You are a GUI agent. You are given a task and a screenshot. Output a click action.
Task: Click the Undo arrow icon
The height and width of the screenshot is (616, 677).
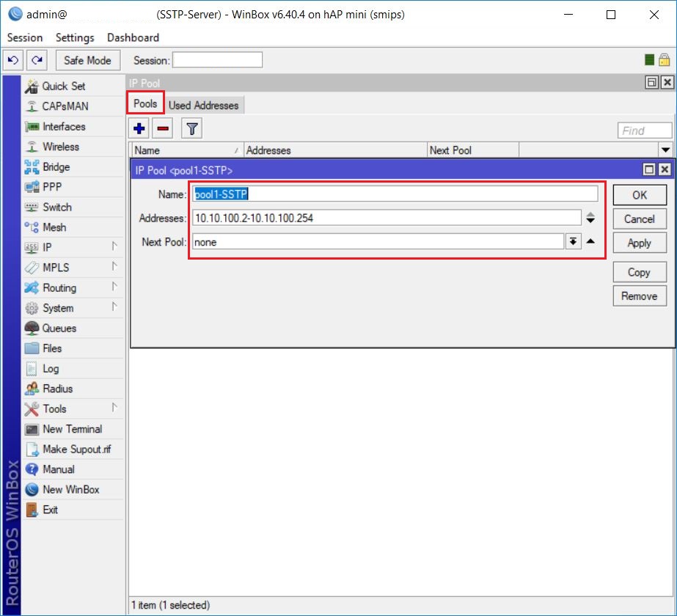click(13, 60)
